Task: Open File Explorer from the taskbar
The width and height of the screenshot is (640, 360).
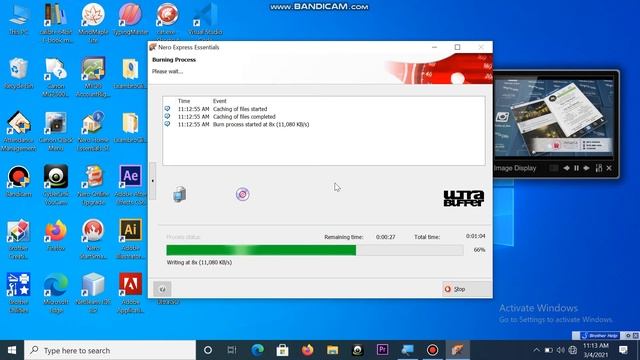Action: point(332,350)
